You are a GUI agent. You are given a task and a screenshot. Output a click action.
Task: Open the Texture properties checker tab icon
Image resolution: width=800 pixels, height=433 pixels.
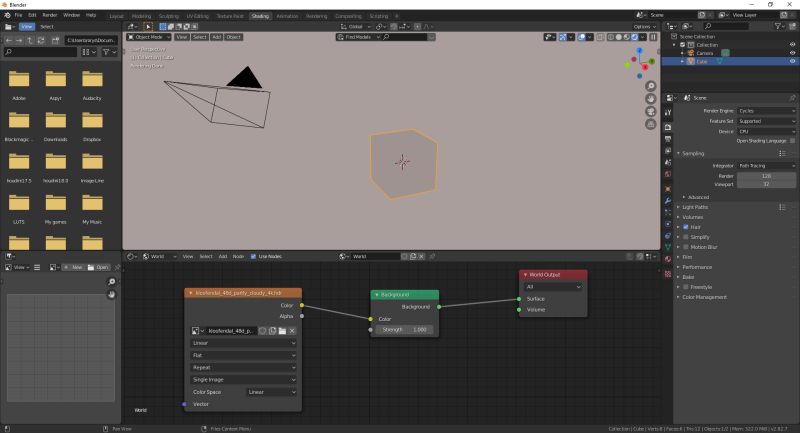point(668,274)
